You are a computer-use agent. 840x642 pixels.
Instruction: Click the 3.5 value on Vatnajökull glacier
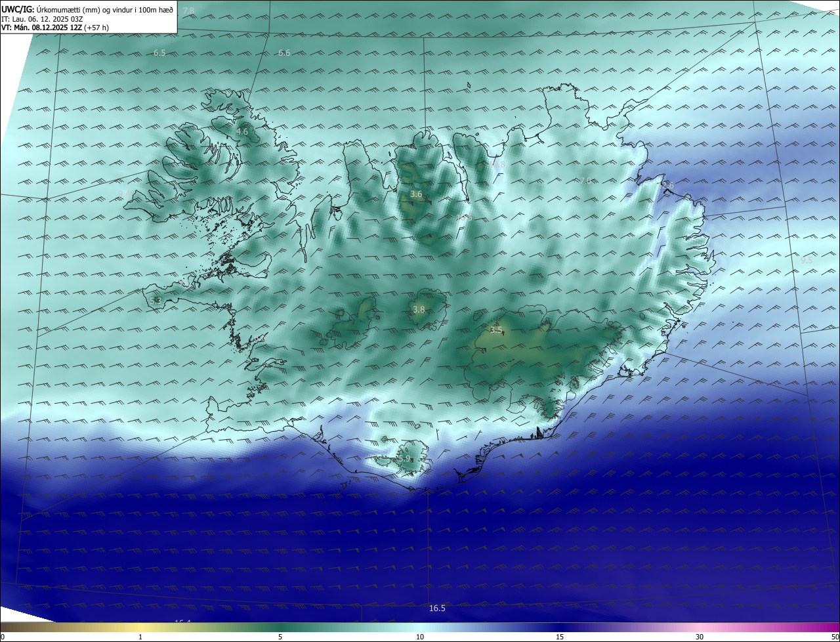495,330
